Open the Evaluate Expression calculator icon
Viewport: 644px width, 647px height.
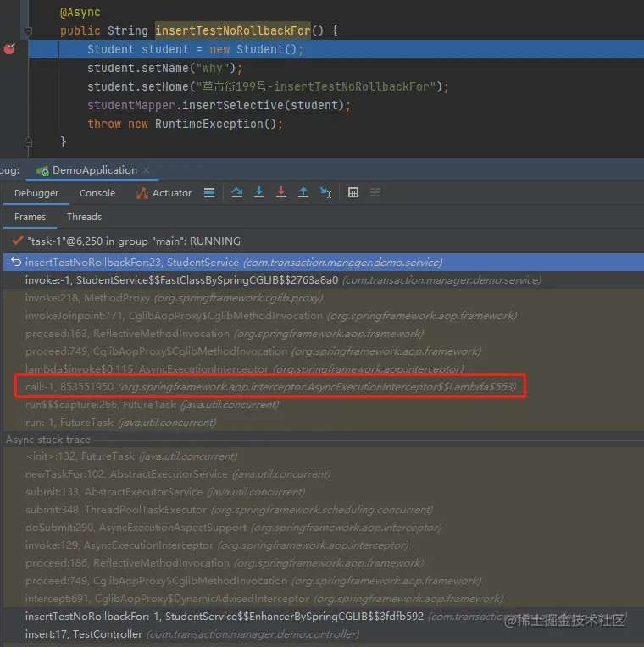tap(353, 192)
